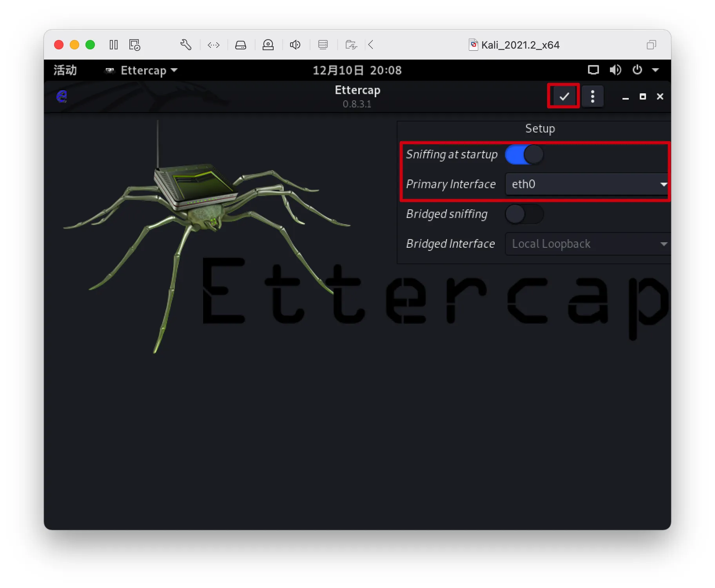Click the display screen icon in Kali top bar
Screen dimensions: 715x588
(593, 70)
